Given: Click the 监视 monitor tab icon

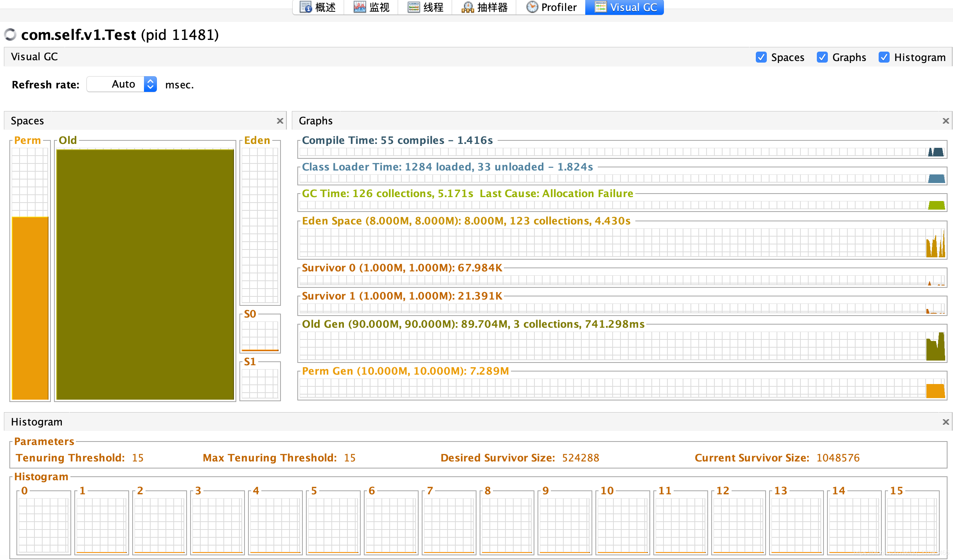Looking at the screenshot, I should tap(359, 7).
